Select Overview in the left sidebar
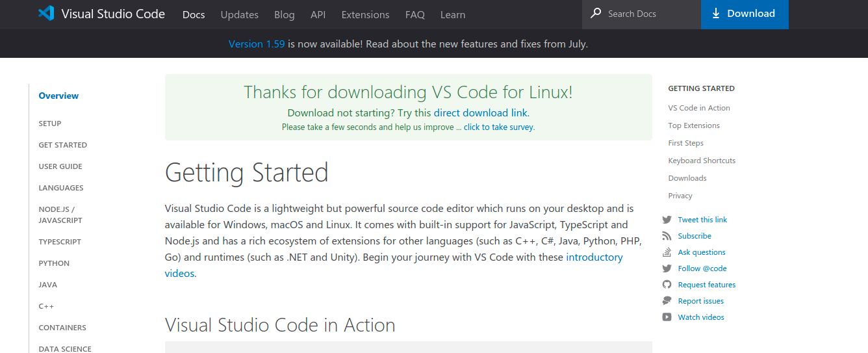Image resolution: width=868 pixels, height=353 pixels. click(x=58, y=96)
